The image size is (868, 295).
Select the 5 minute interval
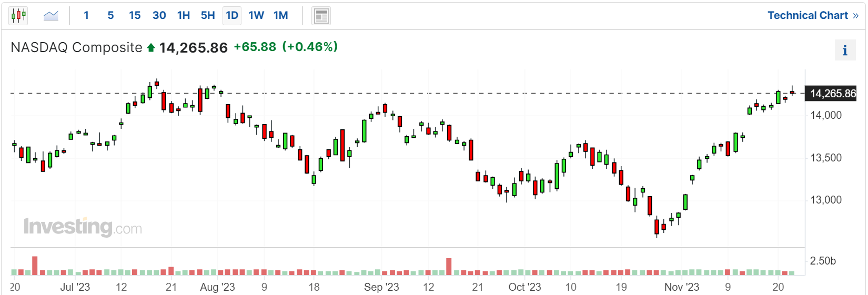pyautogui.click(x=110, y=15)
